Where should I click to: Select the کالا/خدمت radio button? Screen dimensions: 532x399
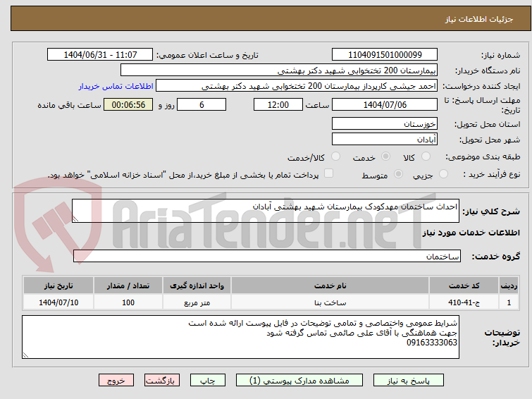pyautogui.click(x=335, y=156)
